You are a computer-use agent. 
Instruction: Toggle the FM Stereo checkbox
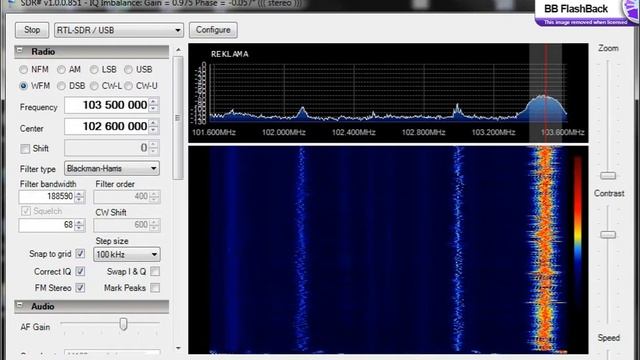[x=80, y=288]
